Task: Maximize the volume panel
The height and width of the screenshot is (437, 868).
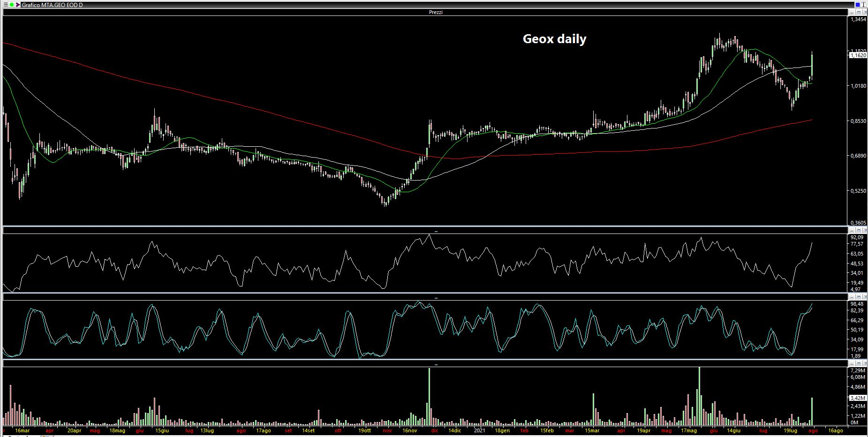Action: (x=859, y=363)
